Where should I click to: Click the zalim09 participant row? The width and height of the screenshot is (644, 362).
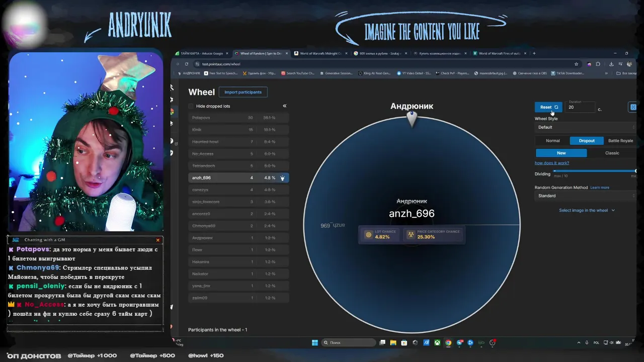coord(238,298)
